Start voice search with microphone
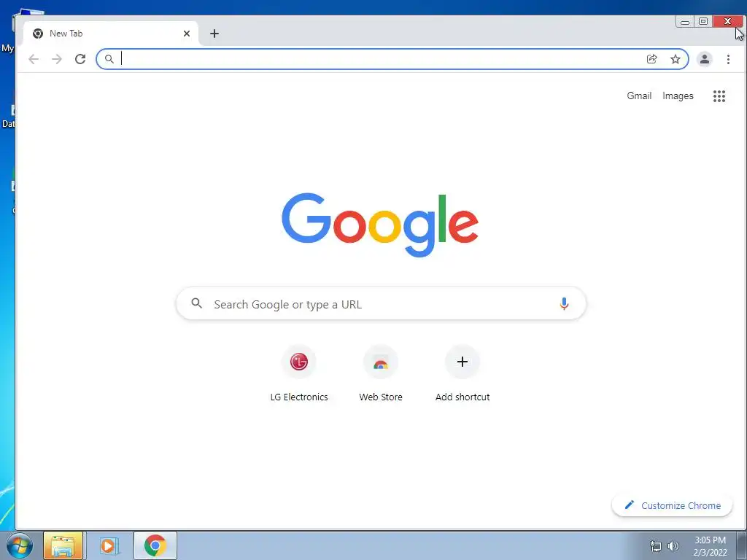Screen dimensions: 747x560 coord(564,303)
